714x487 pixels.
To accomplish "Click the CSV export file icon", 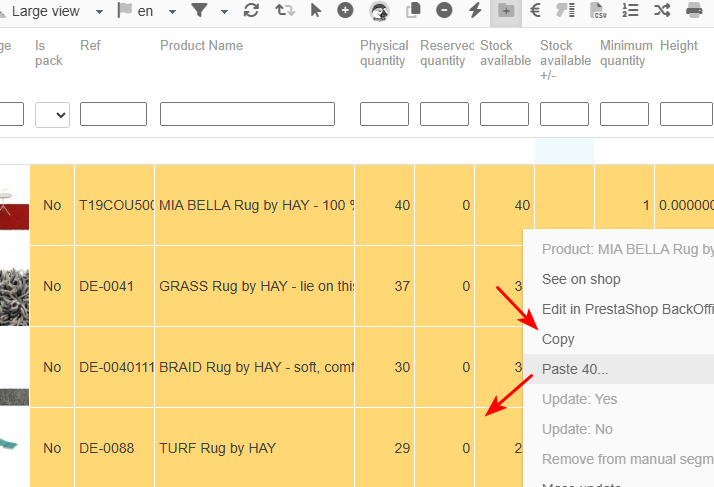I will (x=599, y=11).
